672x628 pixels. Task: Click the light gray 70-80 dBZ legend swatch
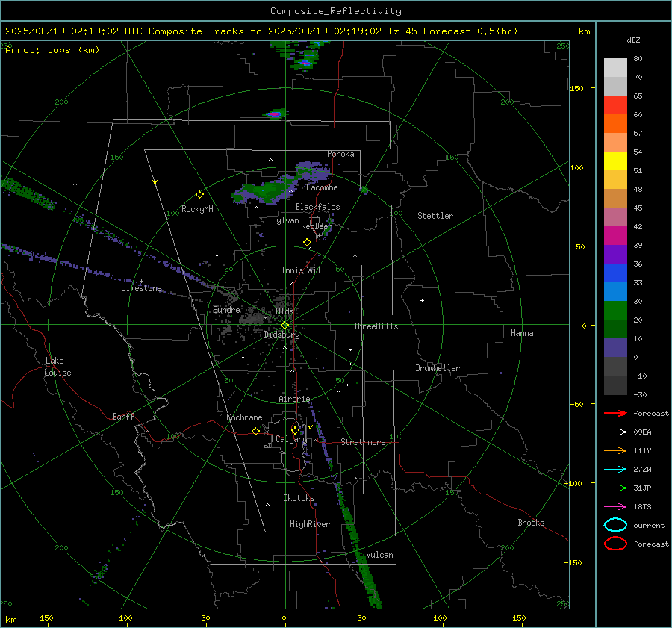pos(615,68)
